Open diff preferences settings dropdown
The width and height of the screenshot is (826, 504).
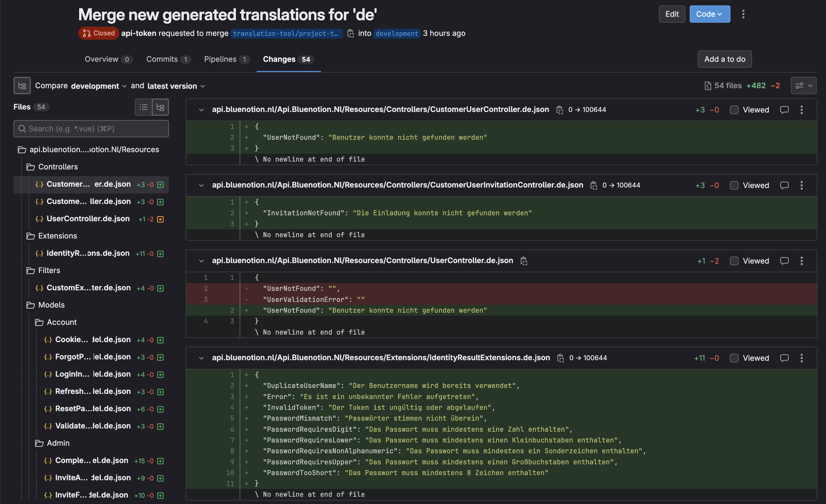point(804,86)
